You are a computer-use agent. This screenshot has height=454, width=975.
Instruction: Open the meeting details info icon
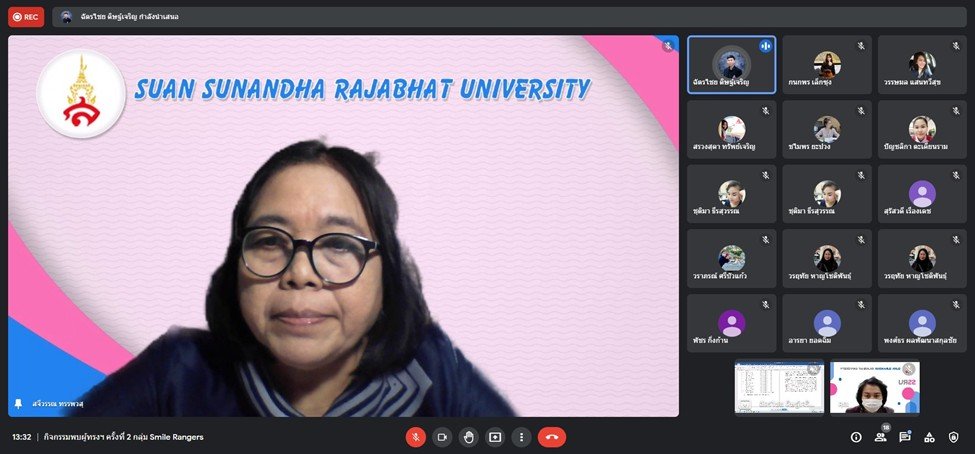856,437
